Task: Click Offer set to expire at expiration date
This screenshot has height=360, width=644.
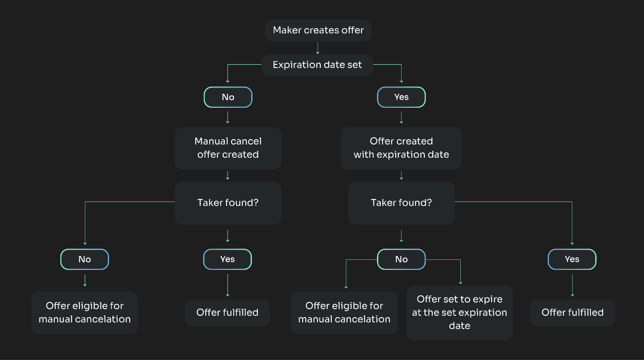Action: [x=459, y=313]
